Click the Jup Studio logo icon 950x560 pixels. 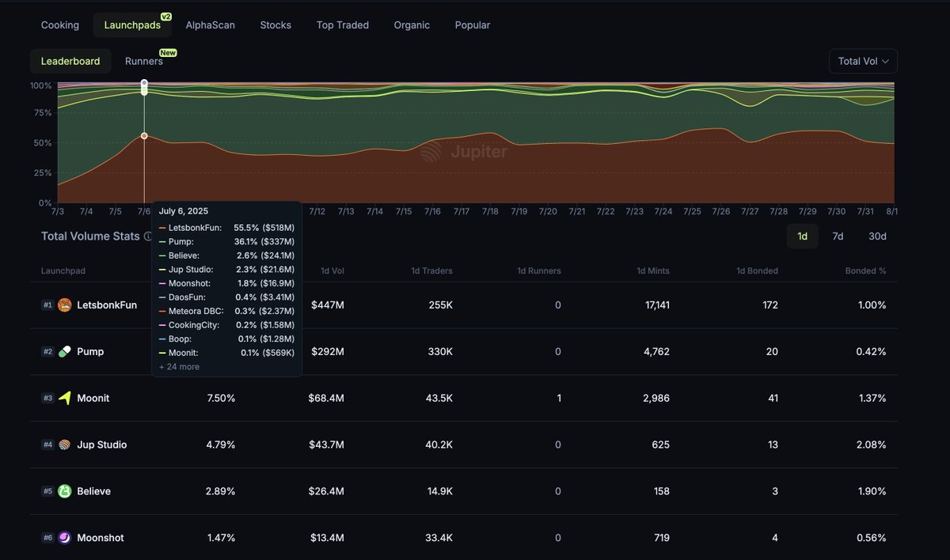pos(65,445)
